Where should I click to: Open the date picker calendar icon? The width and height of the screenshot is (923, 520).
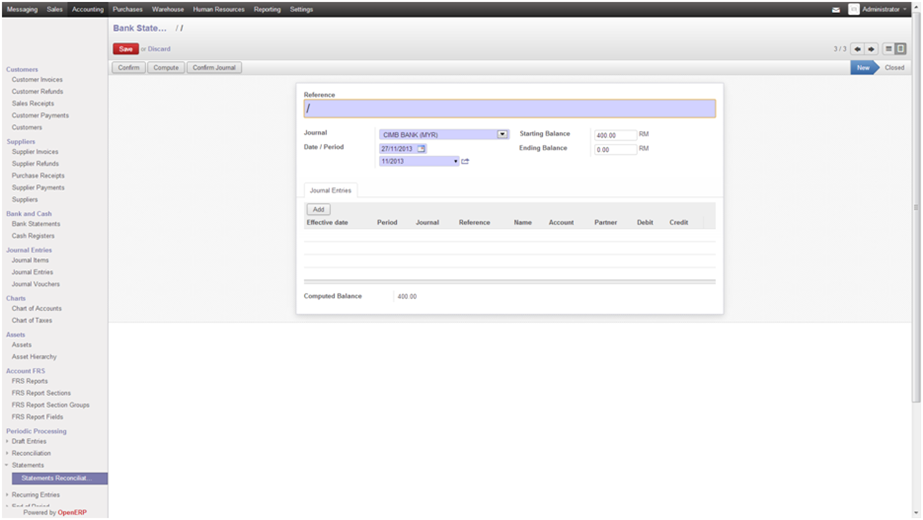click(421, 149)
